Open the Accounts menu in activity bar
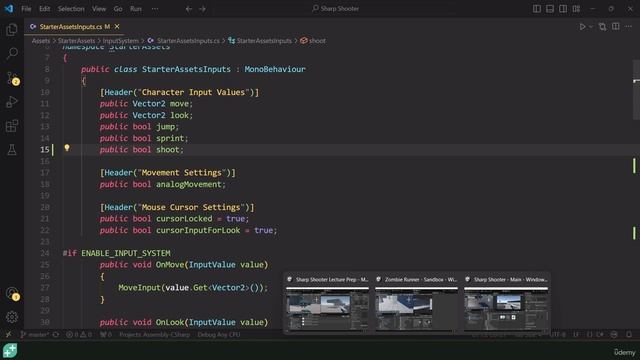640x360 pixels. [x=12, y=293]
